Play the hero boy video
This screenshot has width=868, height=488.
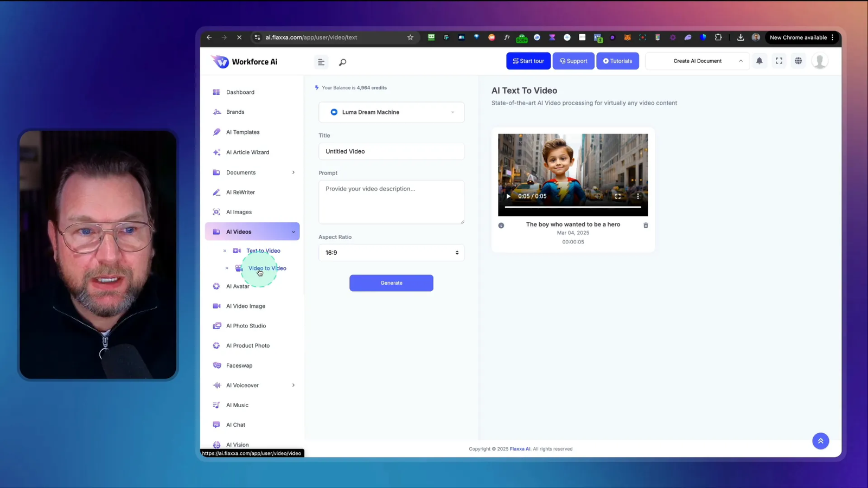[x=508, y=196]
